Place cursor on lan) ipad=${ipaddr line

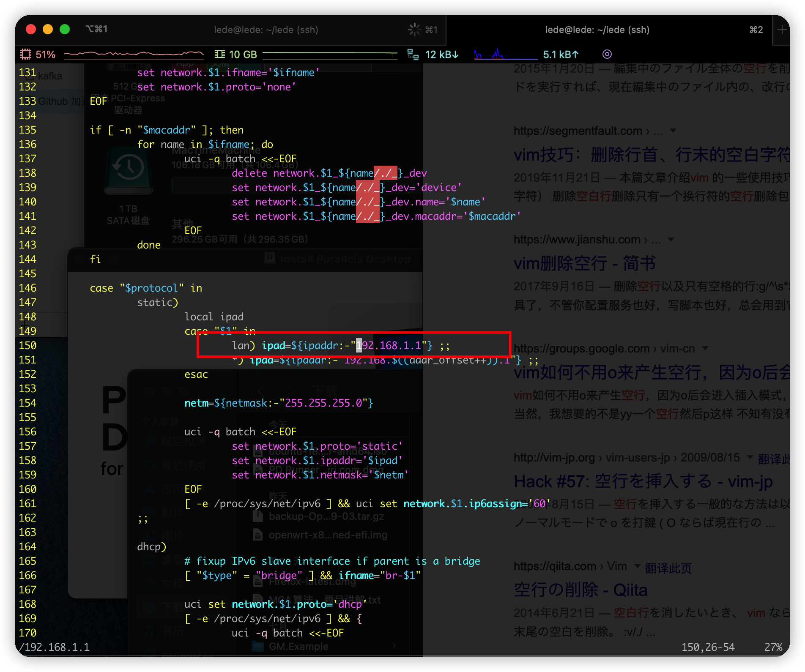pyautogui.click(x=341, y=345)
